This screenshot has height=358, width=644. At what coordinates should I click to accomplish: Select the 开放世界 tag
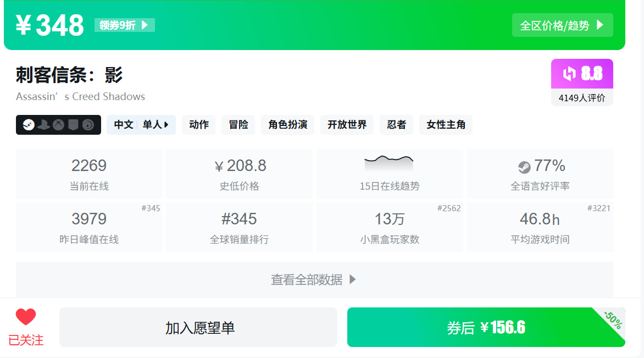[347, 124]
